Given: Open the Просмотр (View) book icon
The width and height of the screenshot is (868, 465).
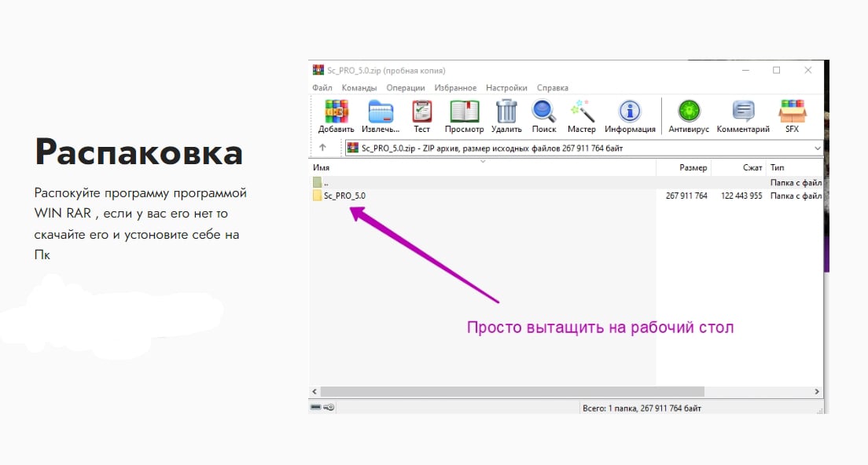Looking at the screenshot, I should click(x=464, y=112).
